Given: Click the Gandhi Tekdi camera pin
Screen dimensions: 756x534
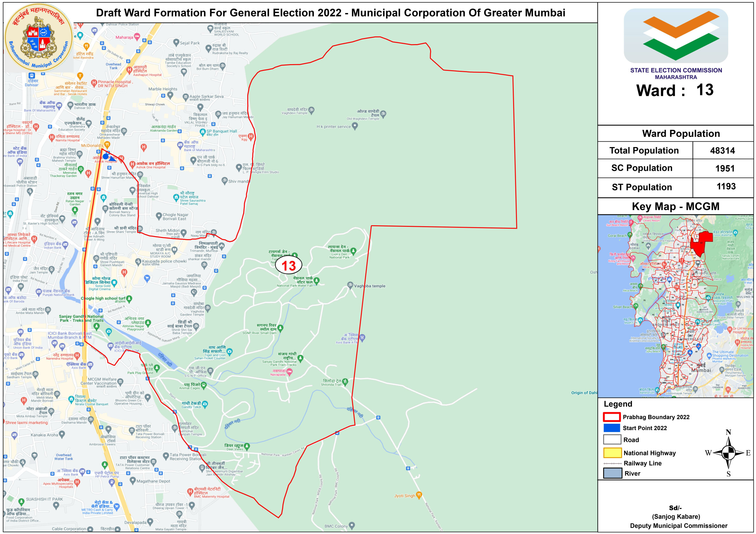Looking at the screenshot, I should tap(205, 404).
